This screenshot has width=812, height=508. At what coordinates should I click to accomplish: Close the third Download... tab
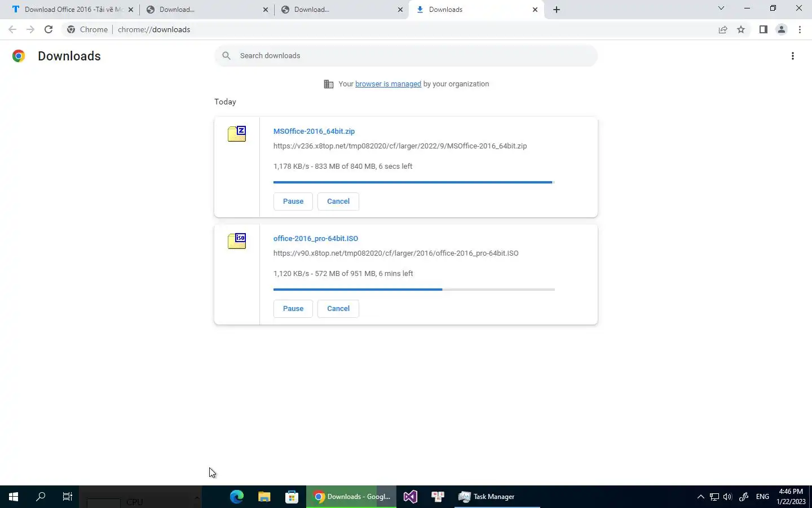400,10
